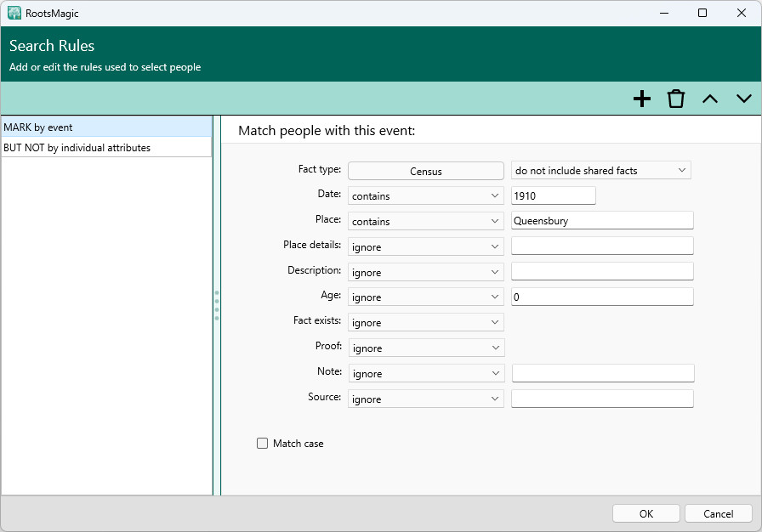Viewport: 762px width, 532px height.
Task: Open the Place details condition dropdown
Action: click(426, 246)
